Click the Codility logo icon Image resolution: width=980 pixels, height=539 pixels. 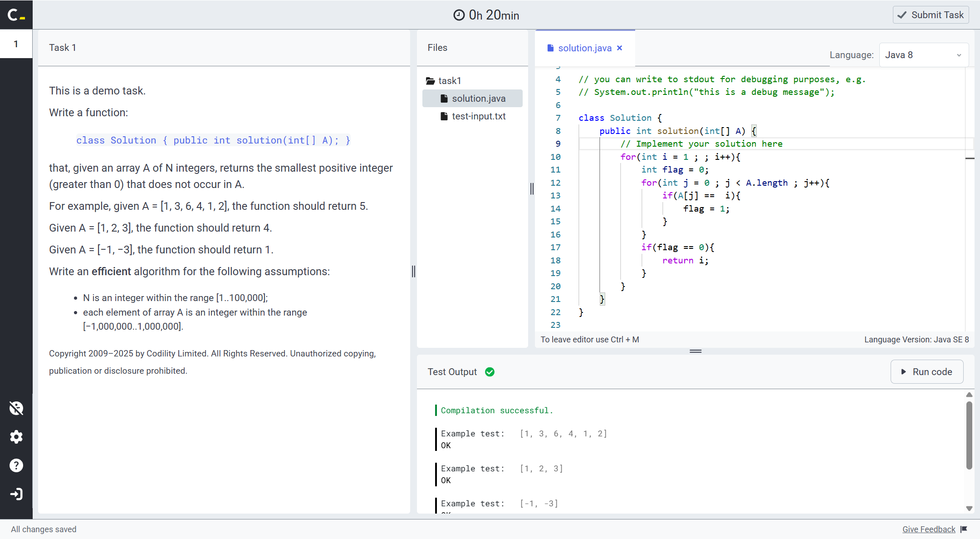[x=16, y=15]
